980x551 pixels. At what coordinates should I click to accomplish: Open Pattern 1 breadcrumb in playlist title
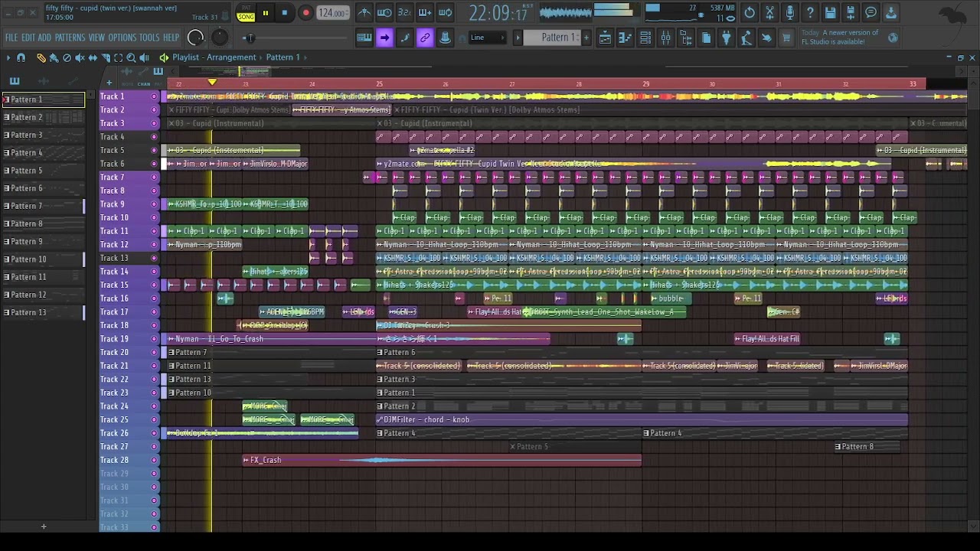283,57
